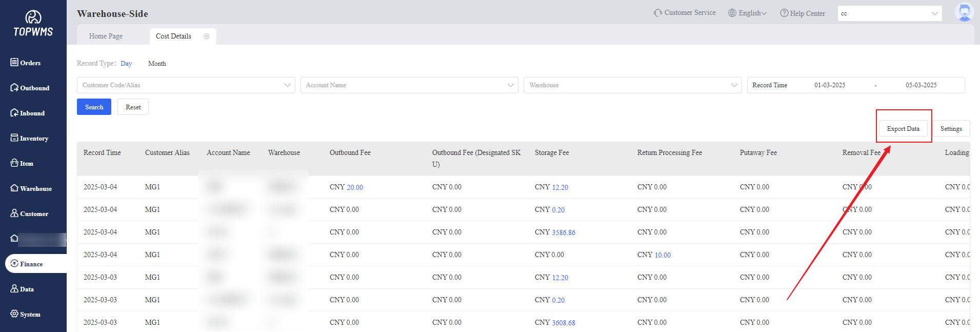Screen dimensions: 980x332
Task: Click the 3586.86 storage fee link
Action: pyautogui.click(x=563, y=232)
